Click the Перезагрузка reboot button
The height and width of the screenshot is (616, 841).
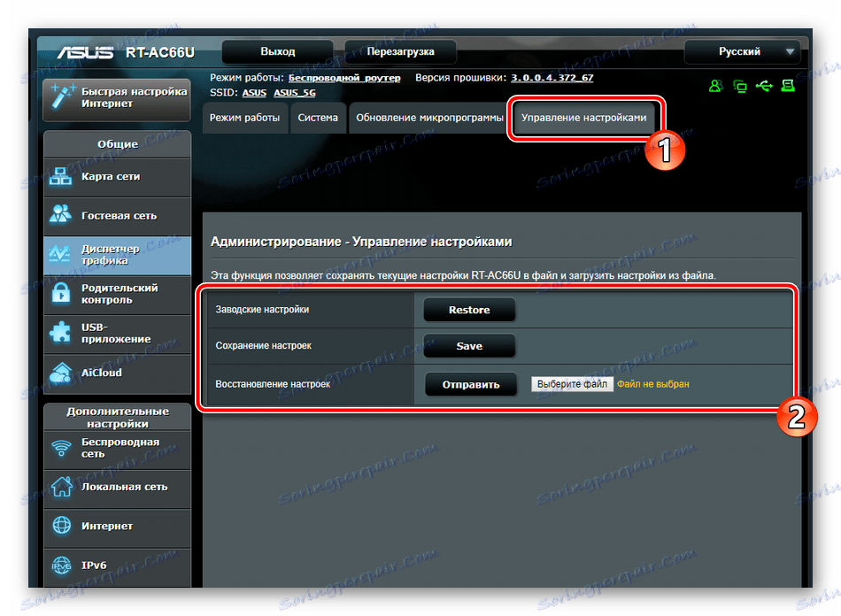pyautogui.click(x=401, y=52)
